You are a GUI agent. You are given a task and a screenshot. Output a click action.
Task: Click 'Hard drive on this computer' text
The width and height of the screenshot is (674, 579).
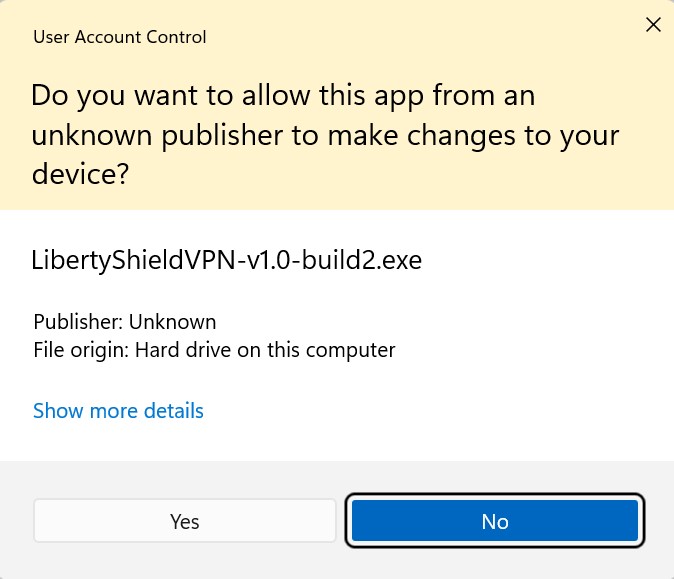(265, 350)
